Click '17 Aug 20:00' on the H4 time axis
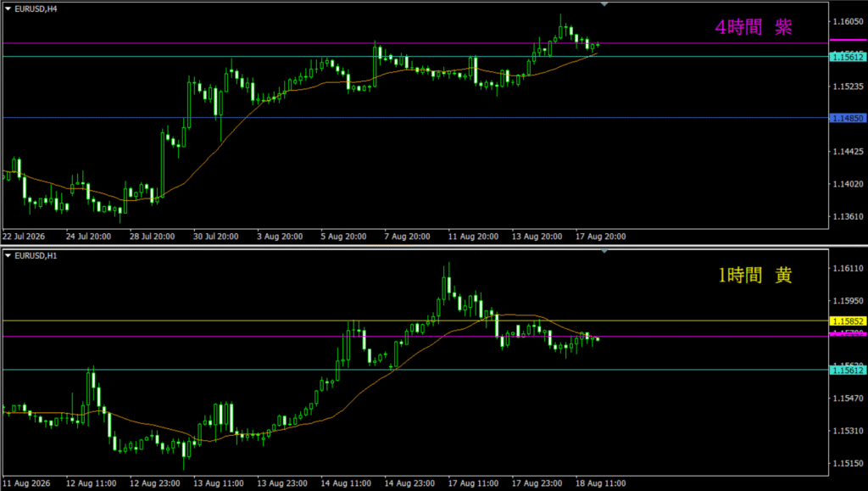The height and width of the screenshot is (491, 868). point(601,237)
